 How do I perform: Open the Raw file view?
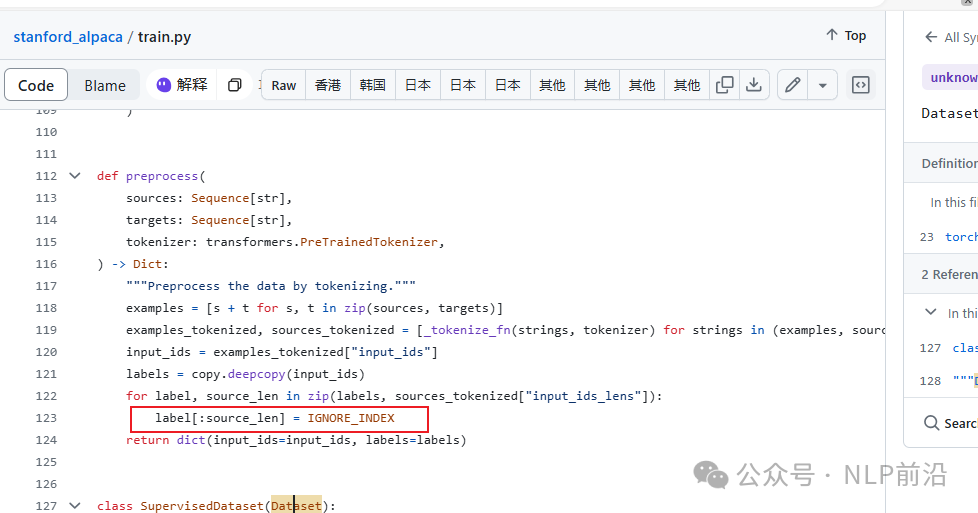pyautogui.click(x=284, y=85)
